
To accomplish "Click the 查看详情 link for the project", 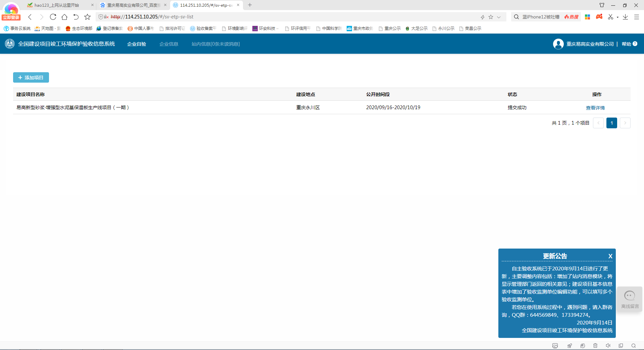I will pos(595,108).
